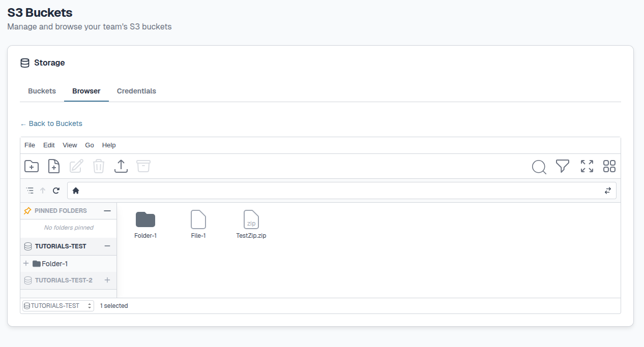This screenshot has width=644, height=347.
Task: Toggle the path input swap arrows
Action: tap(608, 191)
